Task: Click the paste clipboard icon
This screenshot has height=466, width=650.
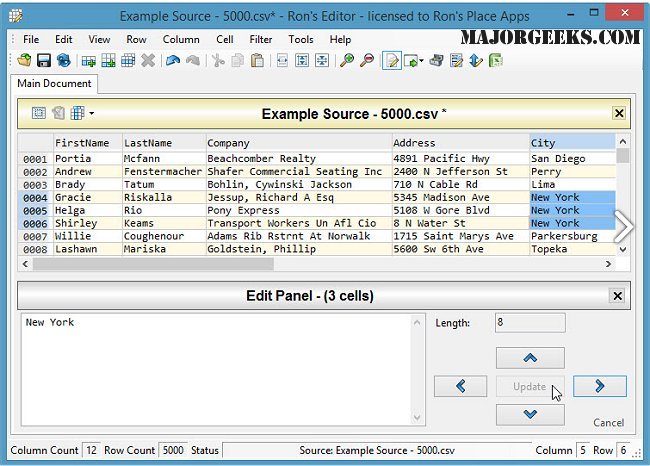Action: click(257, 61)
